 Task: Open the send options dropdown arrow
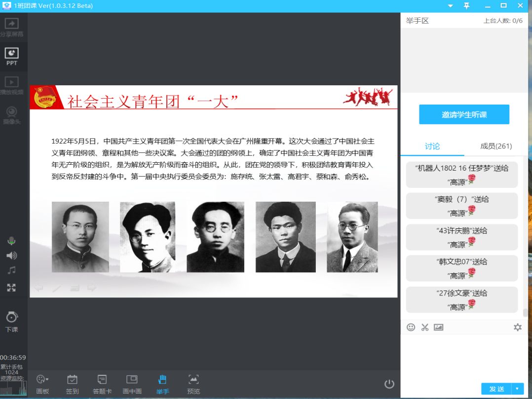517,389
